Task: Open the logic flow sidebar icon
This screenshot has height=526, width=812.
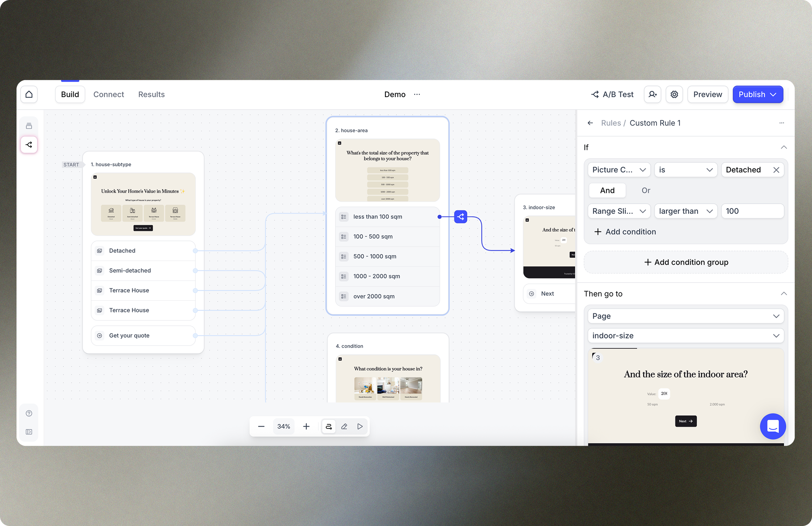Action: [x=29, y=145]
